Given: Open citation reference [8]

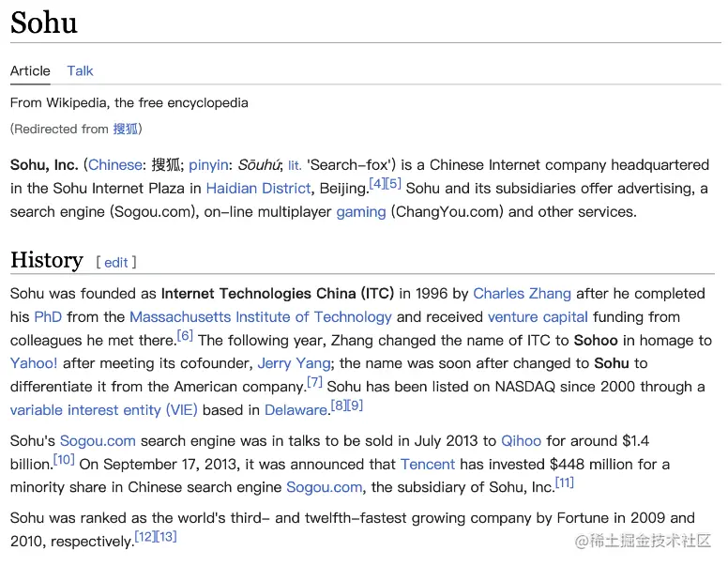Looking at the screenshot, I should coord(339,405).
